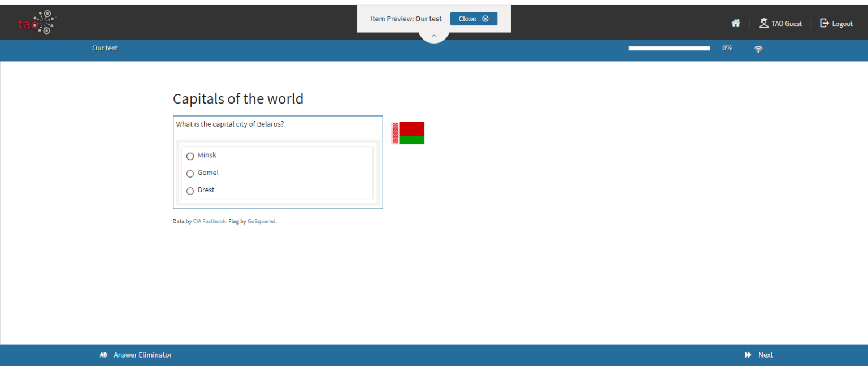The image size is (868, 366).
Task: Click the TAO logo
Action: tap(37, 23)
